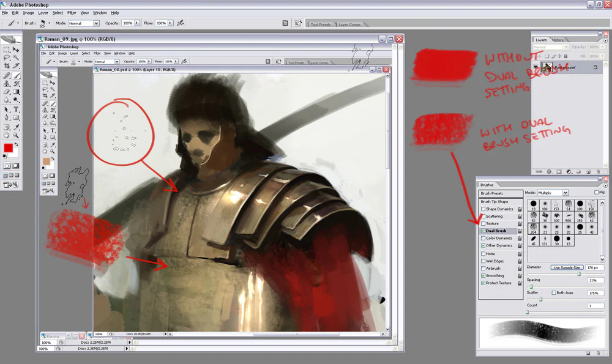Select the Blur tool in outer toolbox

pos(7,100)
